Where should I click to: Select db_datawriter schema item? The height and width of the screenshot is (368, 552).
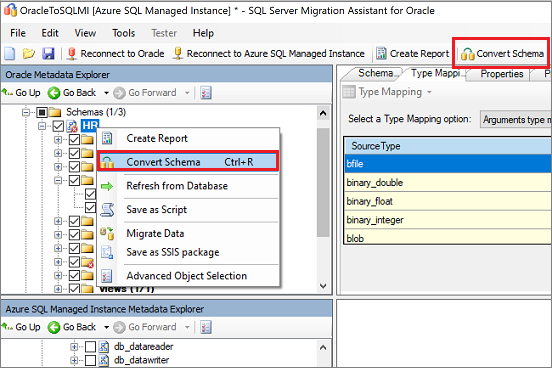click(142, 360)
